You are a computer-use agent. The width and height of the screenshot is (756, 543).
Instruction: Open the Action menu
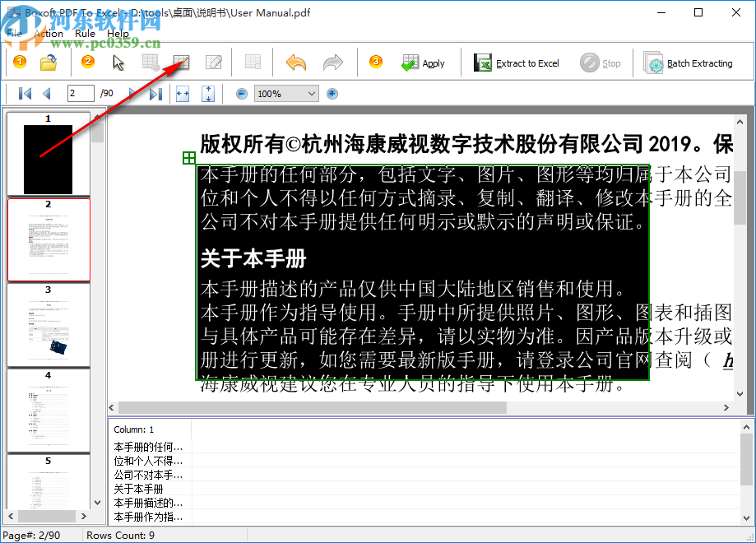pos(49,34)
